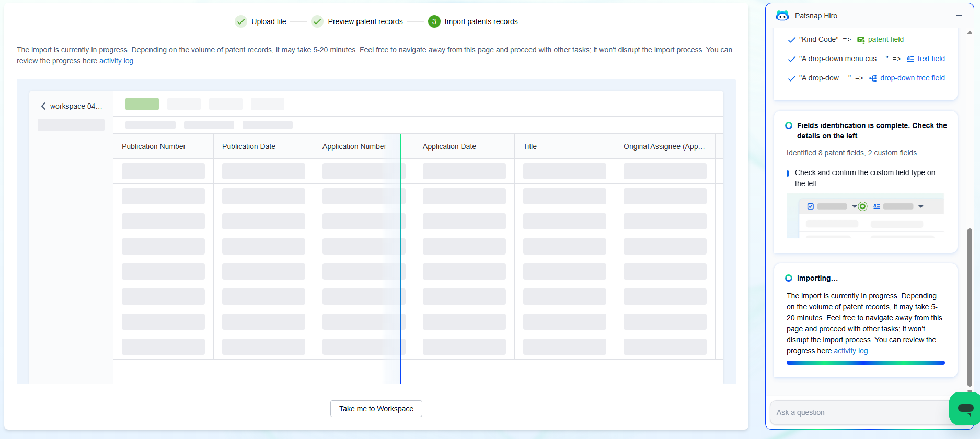Click the Ask a question input
Screen dimensions: 980x439
[x=857, y=412]
